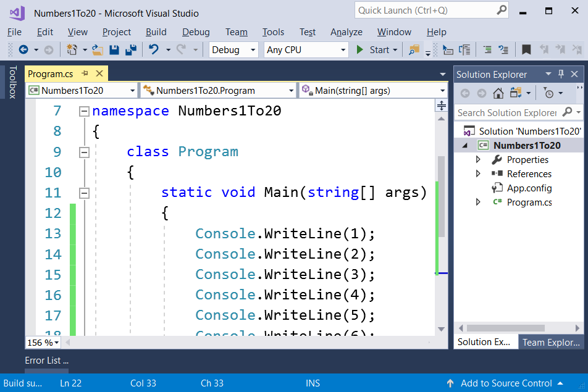The image size is (588, 392).
Task: Click the New Project toolbar icon
Action: click(72, 50)
